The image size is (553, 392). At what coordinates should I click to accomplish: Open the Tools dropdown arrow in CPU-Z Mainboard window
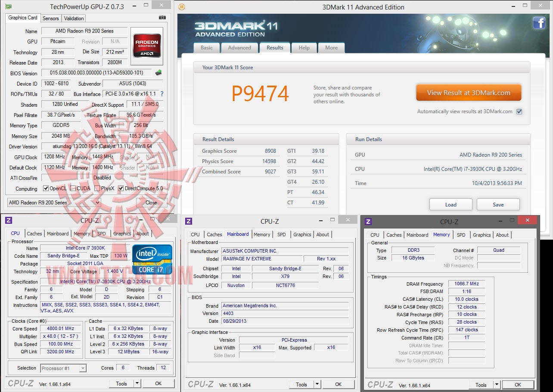tap(317, 384)
